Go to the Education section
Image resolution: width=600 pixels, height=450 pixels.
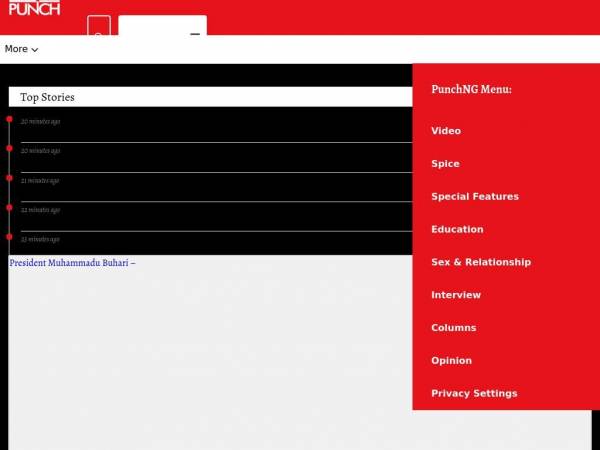[x=457, y=230]
